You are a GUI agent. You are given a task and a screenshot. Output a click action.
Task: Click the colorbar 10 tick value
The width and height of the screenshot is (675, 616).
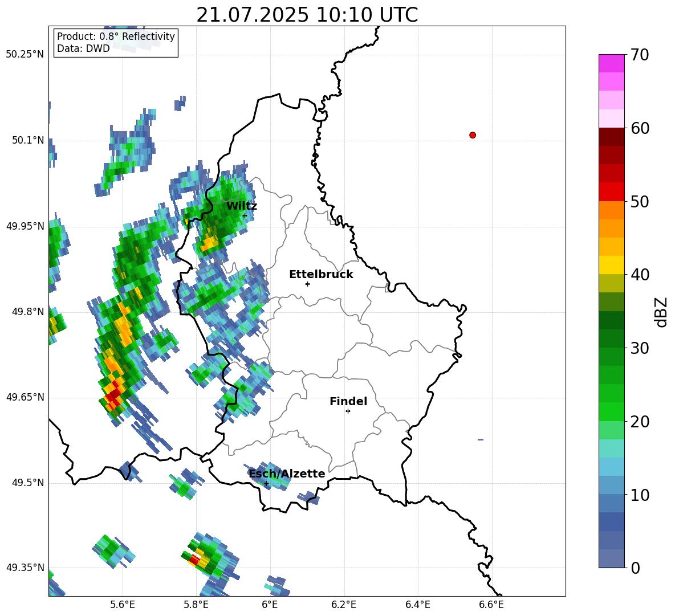[x=639, y=495]
